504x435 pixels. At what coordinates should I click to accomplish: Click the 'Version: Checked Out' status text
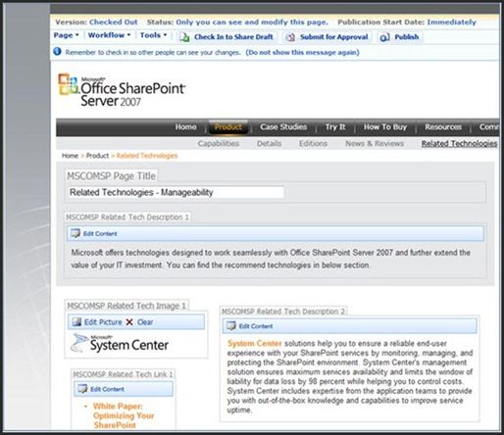[x=96, y=23]
